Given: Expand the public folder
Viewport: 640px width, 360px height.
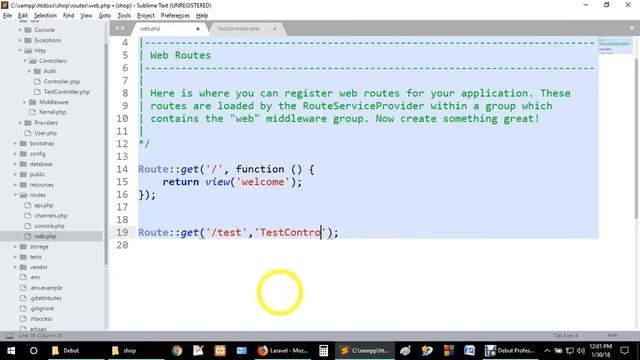Looking at the screenshot, I should pos(15,174).
